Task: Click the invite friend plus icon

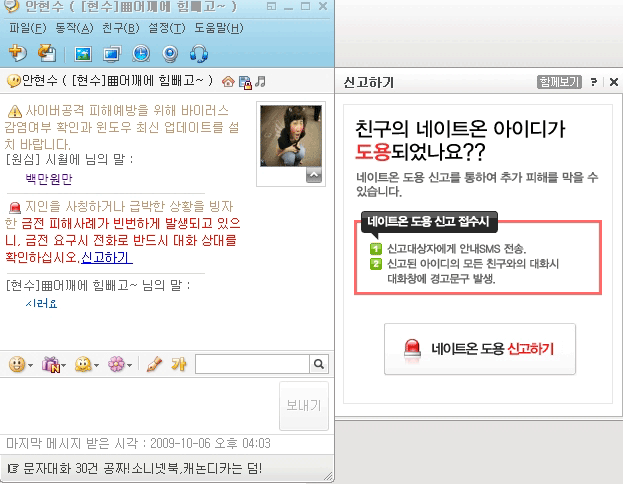Action: coord(17,53)
